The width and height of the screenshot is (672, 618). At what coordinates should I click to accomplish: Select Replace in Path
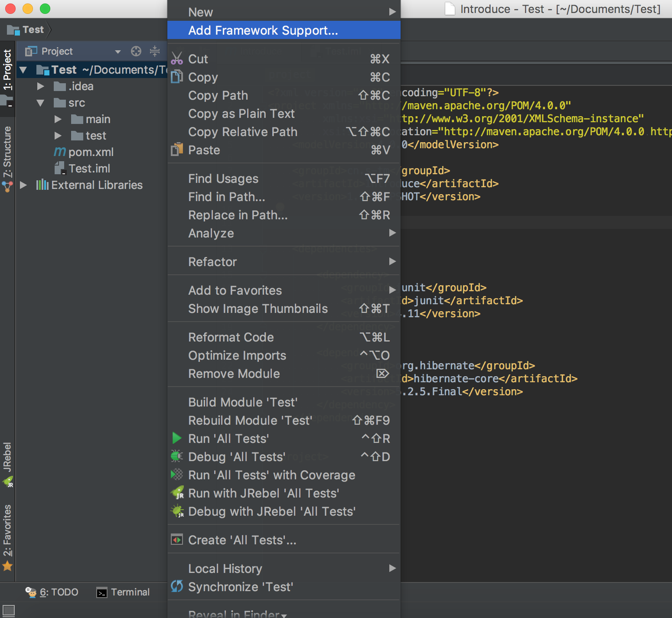click(284, 215)
